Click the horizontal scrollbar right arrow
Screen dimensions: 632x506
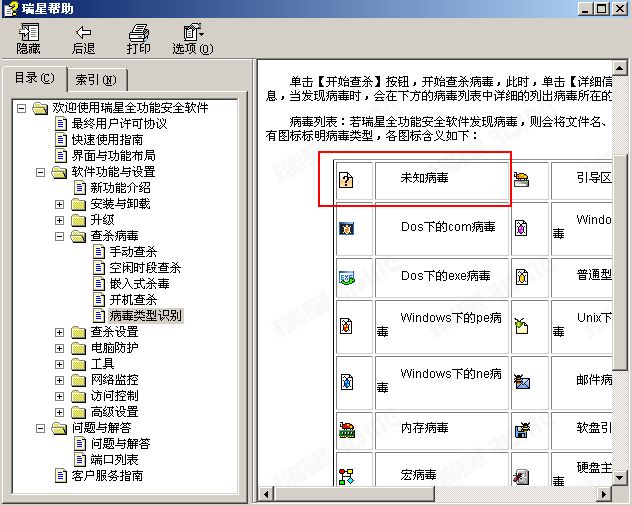pos(603,494)
